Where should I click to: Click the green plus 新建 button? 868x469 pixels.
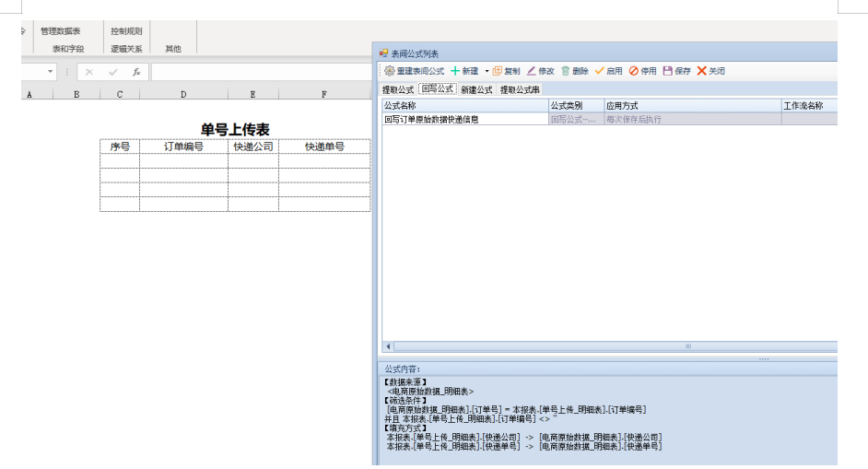455,71
